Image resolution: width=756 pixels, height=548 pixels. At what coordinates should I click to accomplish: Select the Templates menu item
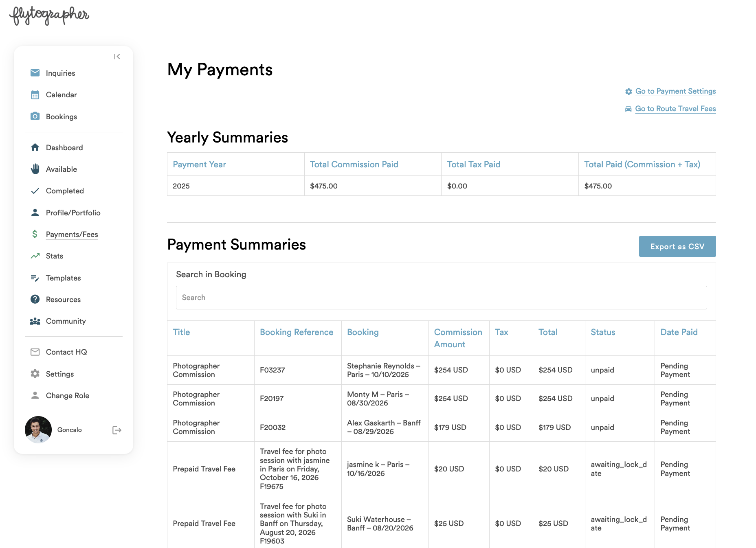point(64,278)
